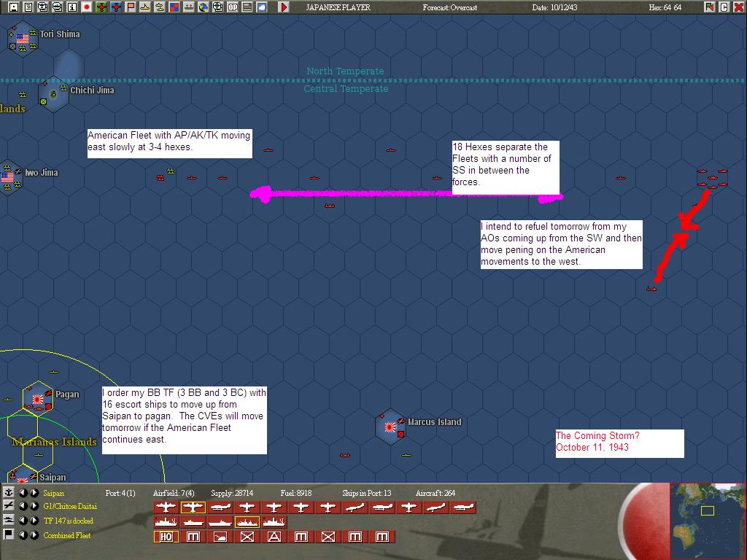747x560 pixels.
Task: Click the crosshair target toolbar icon
Action: pyautogui.click(x=218, y=7)
